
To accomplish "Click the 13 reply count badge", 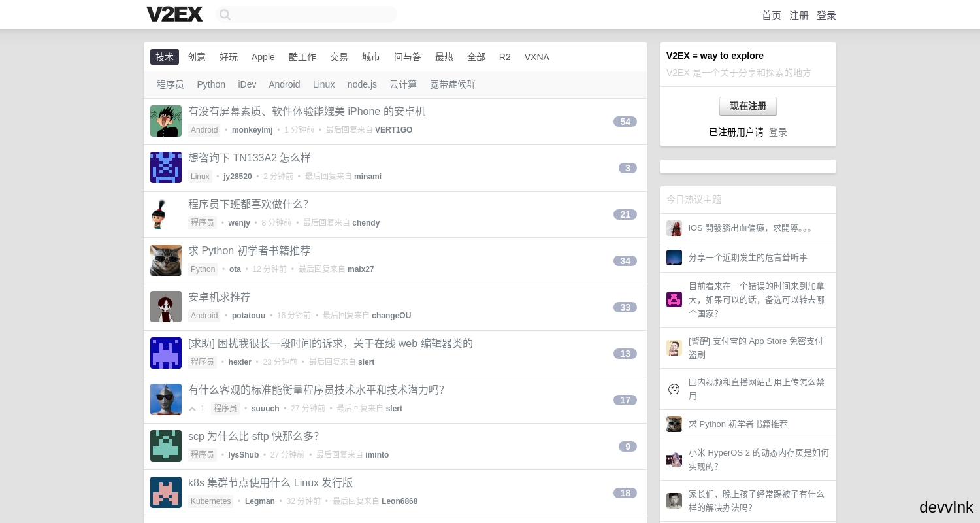I will tap(625, 354).
